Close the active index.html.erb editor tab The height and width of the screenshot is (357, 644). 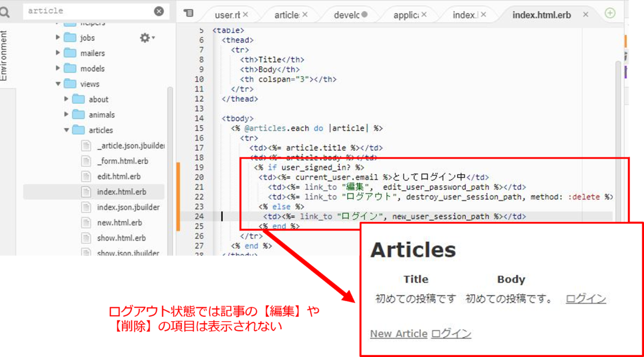point(586,14)
